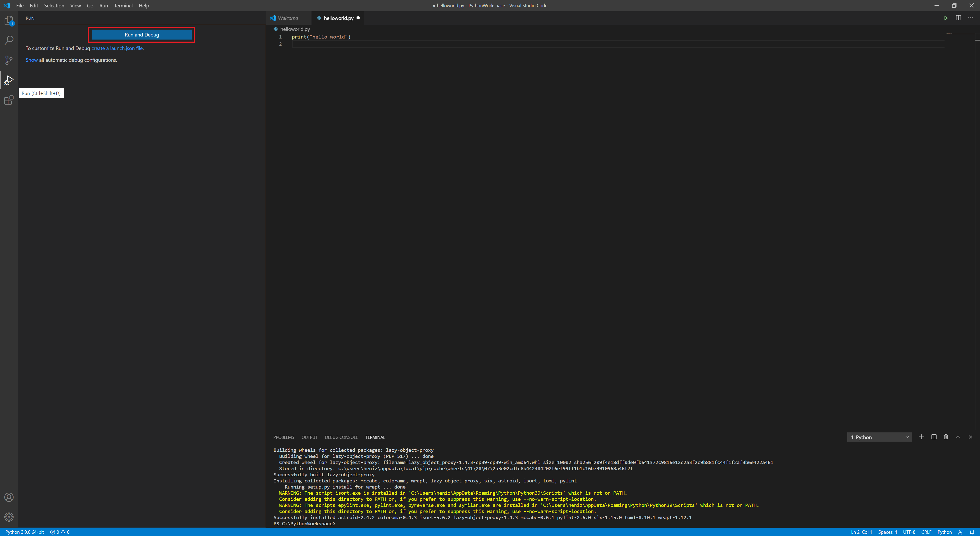Open the Source Control view icon
The width and height of the screenshot is (980, 536).
point(9,60)
